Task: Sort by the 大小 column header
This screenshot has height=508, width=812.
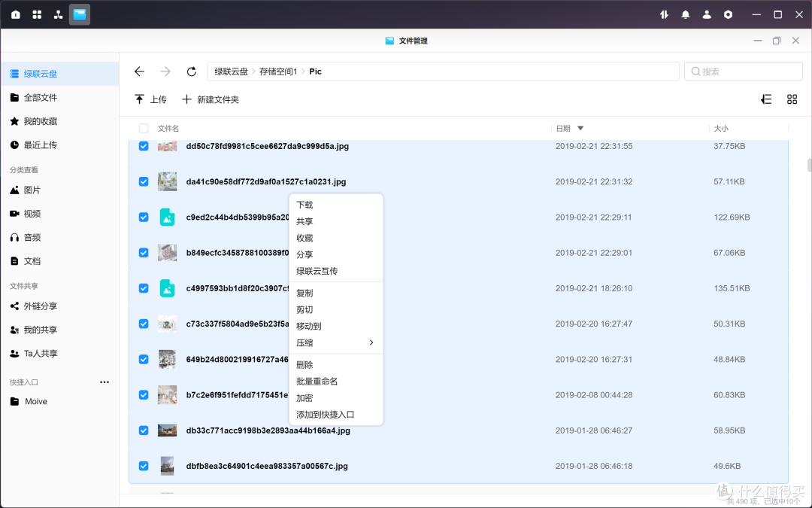Action: (721, 129)
